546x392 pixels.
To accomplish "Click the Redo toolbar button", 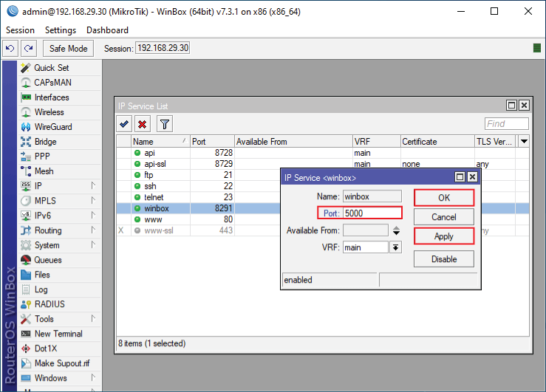I will pos(29,48).
